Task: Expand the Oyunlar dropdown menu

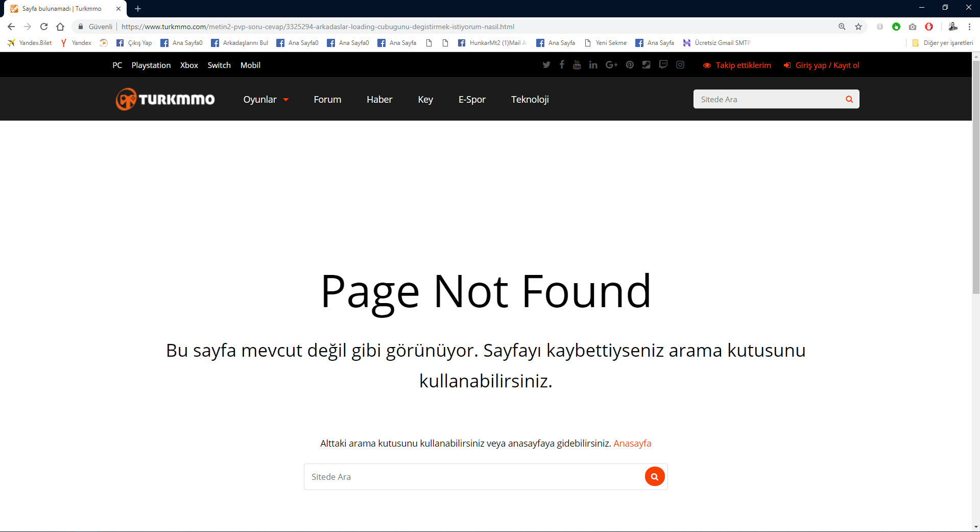Action: [x=266, y=99]
